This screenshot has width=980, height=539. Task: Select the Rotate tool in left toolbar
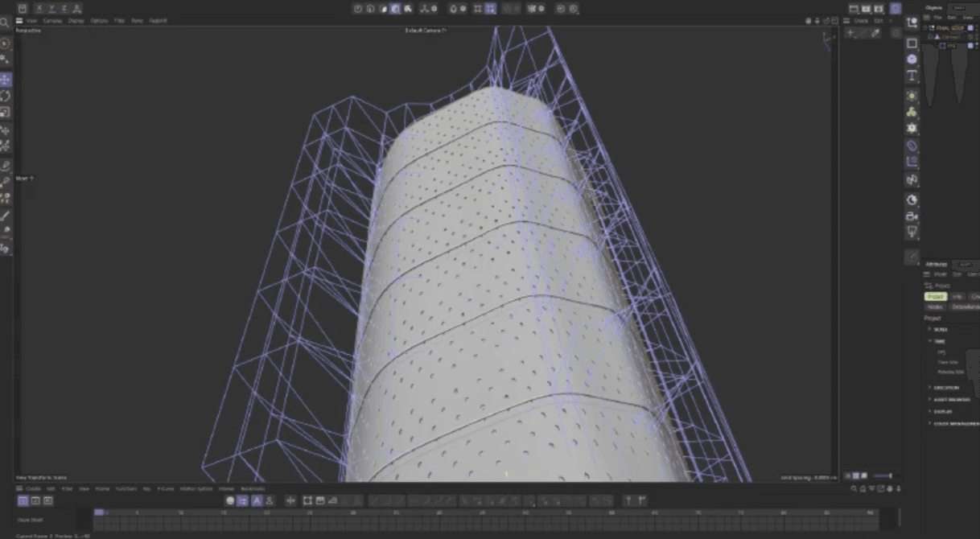(x=6, y=96)
